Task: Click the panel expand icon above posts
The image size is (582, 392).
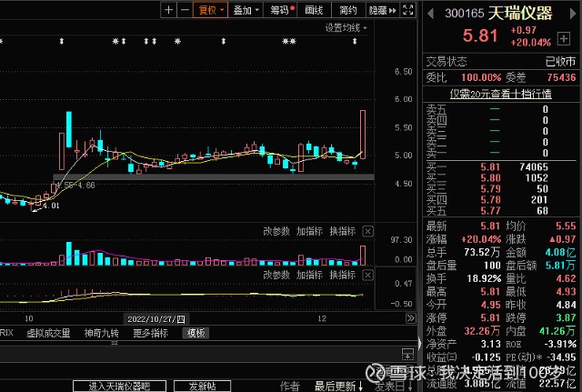Action: coord(407,354)
